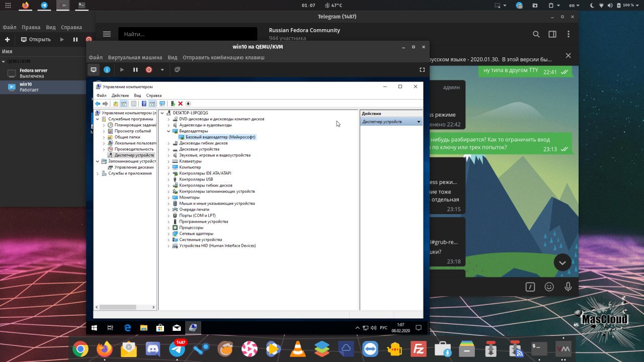Open File Explorer in guest taskbar
The image size is (644, 362).
click(143, 328)
